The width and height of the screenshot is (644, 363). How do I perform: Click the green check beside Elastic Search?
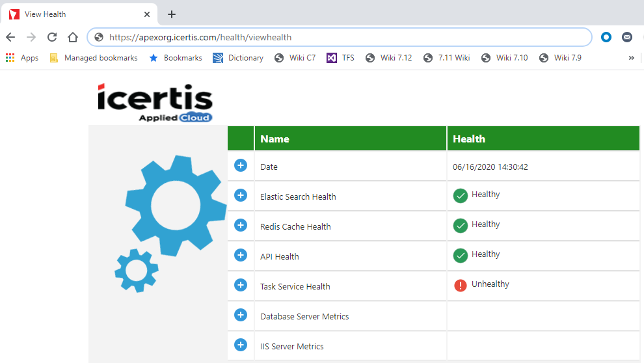point(461,195)
